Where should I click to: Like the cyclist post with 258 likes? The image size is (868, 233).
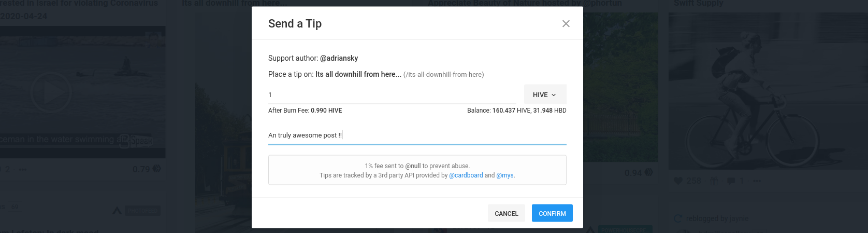click(x=678, y=181)
